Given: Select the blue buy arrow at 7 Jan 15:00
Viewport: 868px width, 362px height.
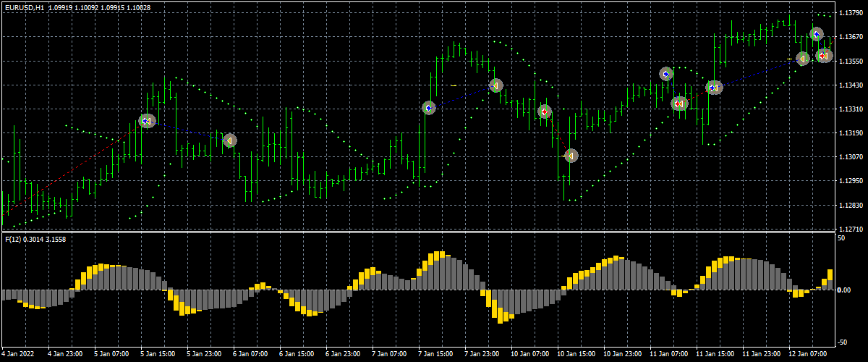Looking at the screenshot, I should 428,108.
